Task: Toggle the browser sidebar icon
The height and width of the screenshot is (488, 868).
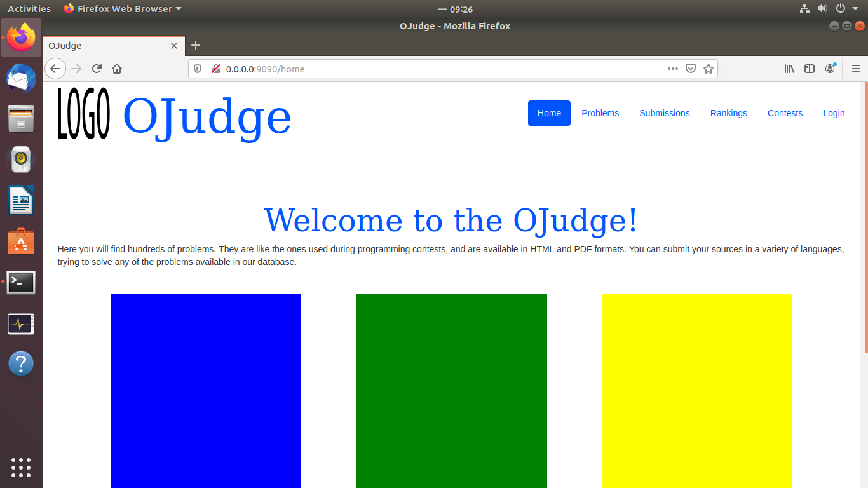Action: pos(810,69)
